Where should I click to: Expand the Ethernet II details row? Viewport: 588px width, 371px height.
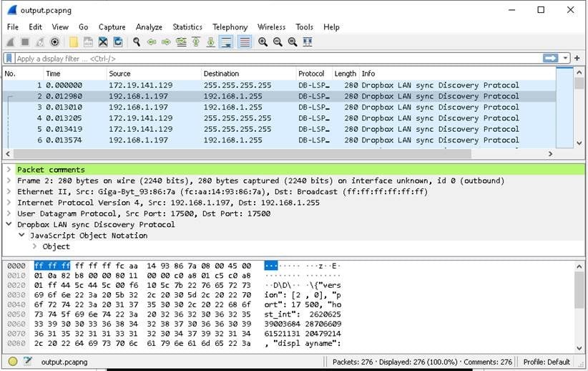pos(9,191)
